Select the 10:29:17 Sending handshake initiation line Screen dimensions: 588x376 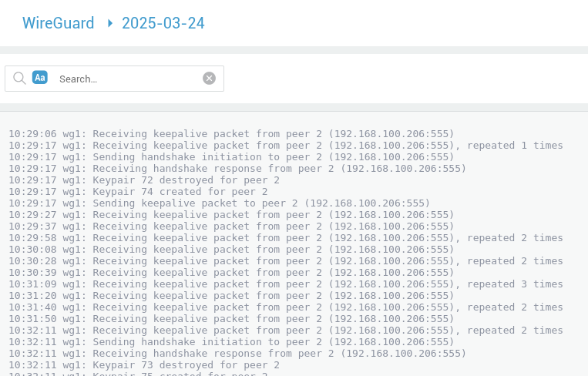[231, 157]
